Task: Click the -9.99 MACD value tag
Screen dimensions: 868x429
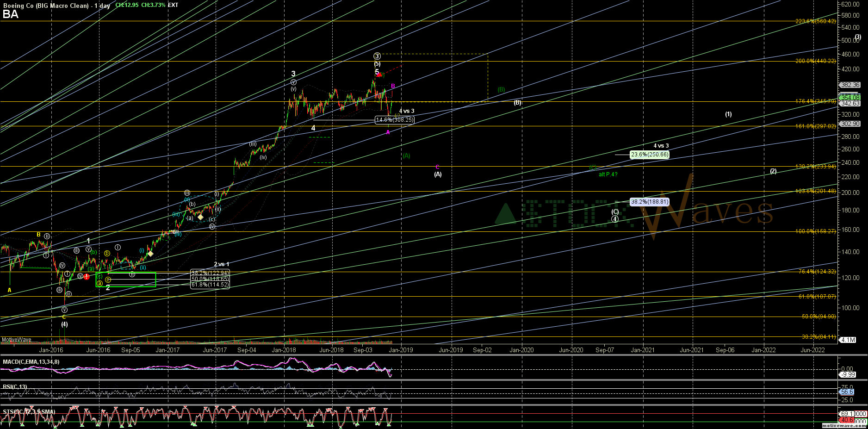Action: (848, 374)
